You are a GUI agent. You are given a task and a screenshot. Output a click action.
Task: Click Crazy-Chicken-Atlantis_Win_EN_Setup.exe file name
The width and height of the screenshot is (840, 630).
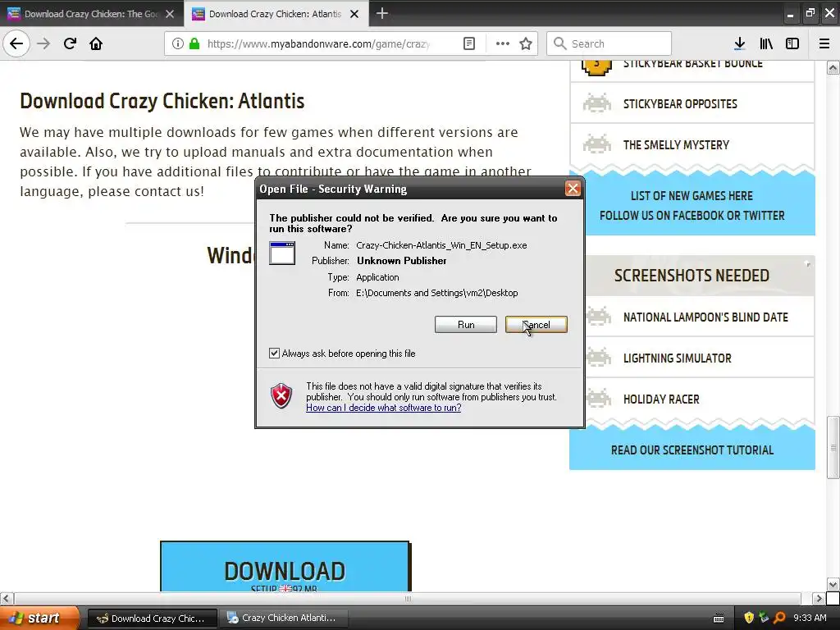point(441,245)
